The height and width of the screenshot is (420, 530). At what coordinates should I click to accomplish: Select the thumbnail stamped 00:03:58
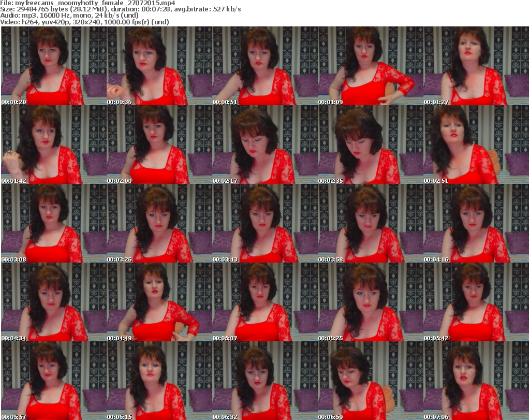point(371,224)
